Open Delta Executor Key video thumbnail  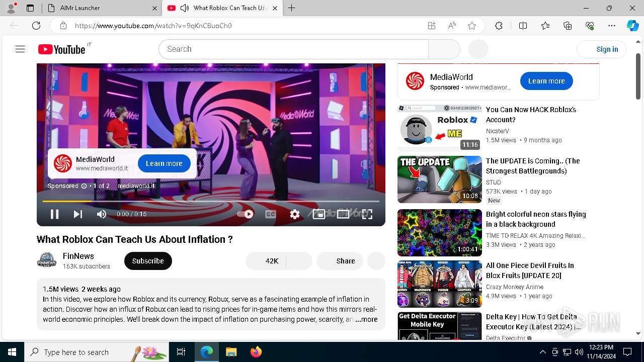(440, 326)
